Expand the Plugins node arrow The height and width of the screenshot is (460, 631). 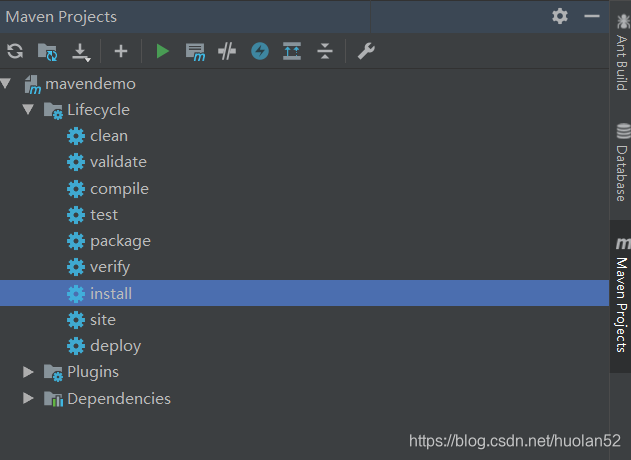[28, 372]
